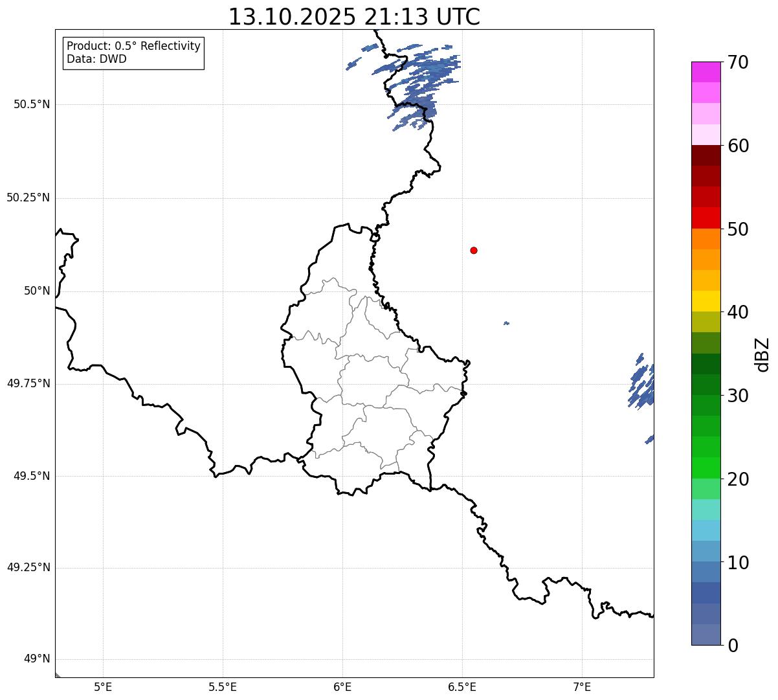Click the 'Data: DWD' text
Screen dimensions: 778x700
96,59
